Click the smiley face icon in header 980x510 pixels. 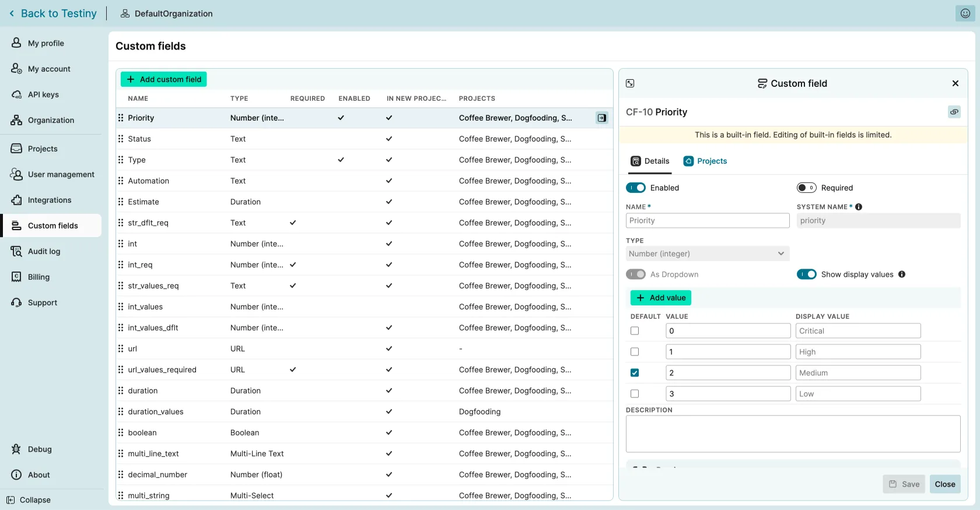point(965,13)
